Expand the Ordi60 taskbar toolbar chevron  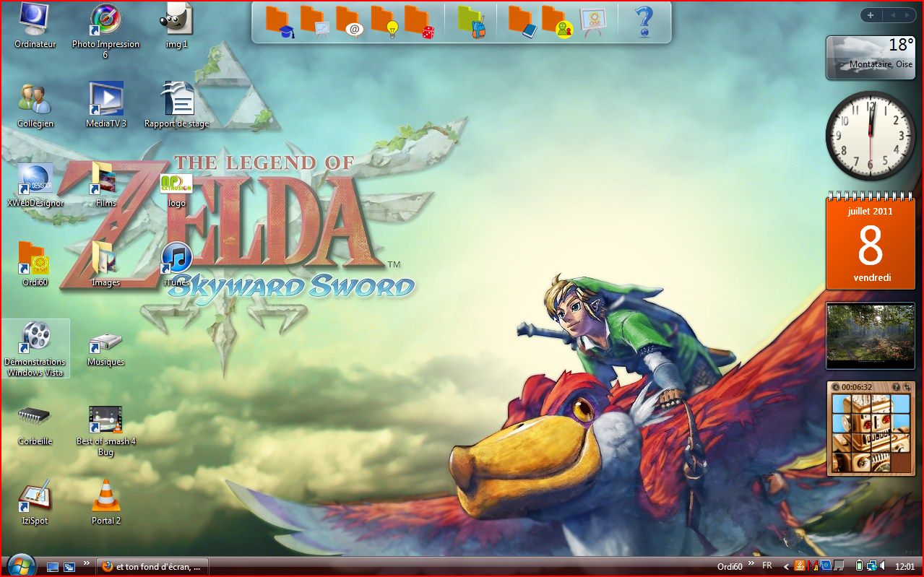(751, 563)
